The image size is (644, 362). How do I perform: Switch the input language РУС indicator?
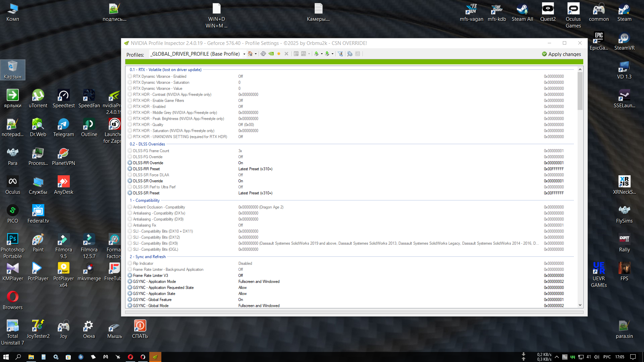pyautogui.click(x=607, y=357)
